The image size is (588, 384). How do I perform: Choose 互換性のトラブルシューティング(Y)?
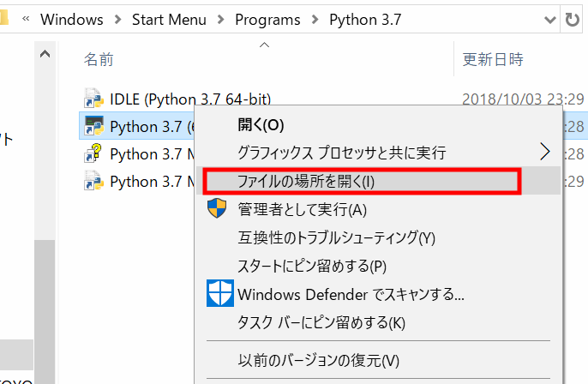click(378, 237)
